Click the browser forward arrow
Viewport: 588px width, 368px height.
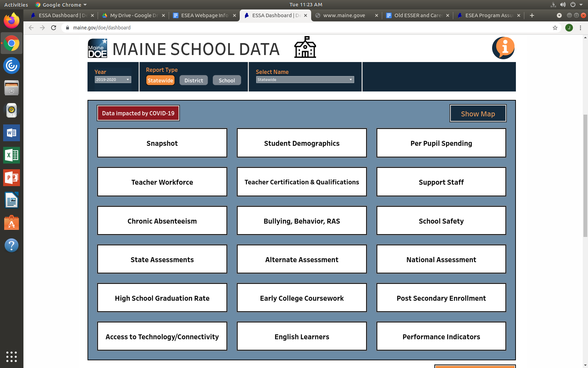pyautogui.click(x=42, y=28)
